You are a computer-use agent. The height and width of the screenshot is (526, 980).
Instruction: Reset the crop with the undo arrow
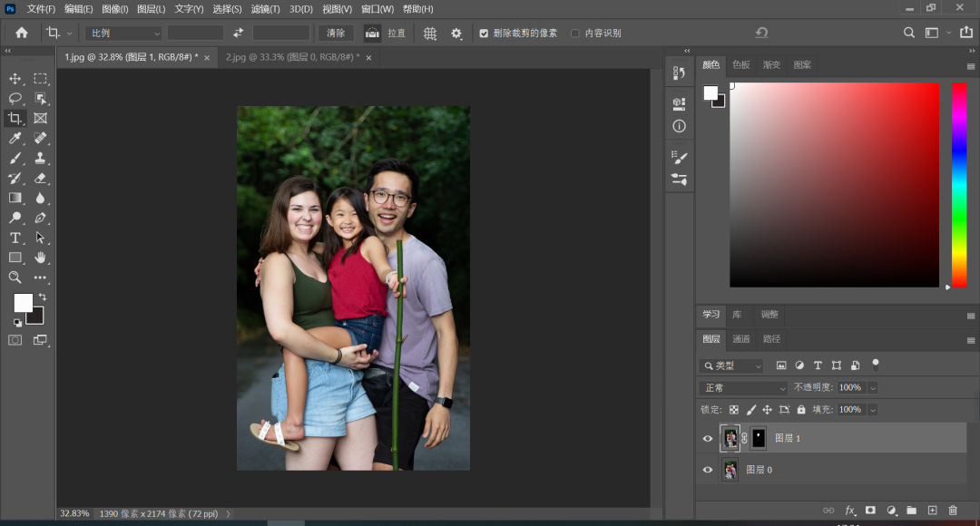coord(761,34)
